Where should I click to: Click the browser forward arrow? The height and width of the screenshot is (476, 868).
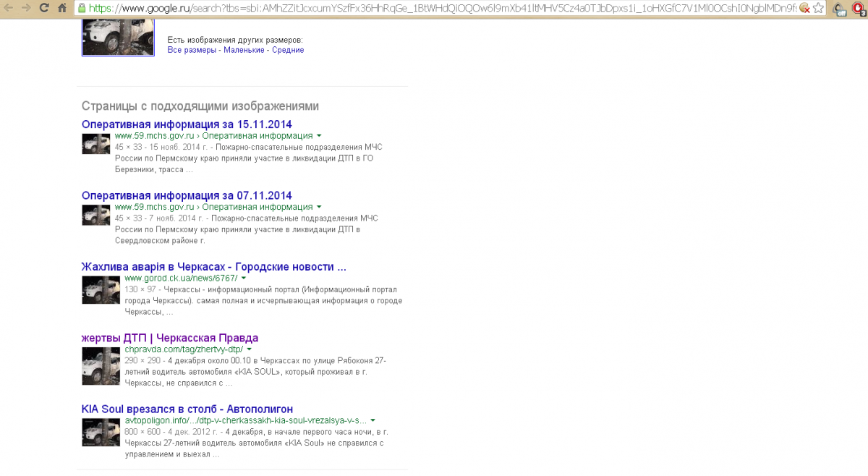[x=26, y=8]
